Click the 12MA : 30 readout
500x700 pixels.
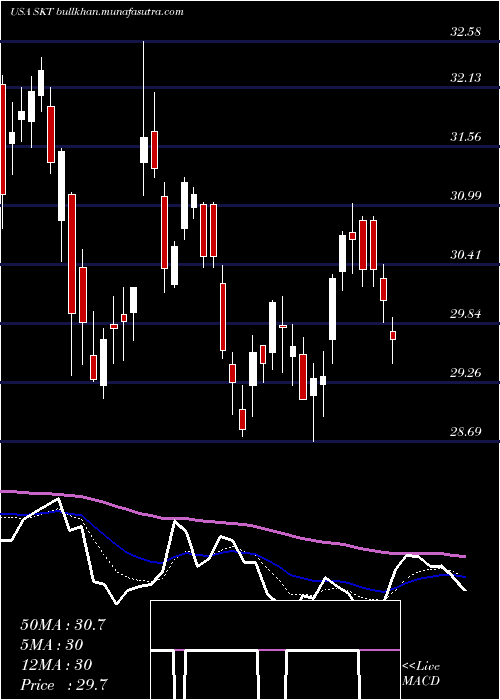pyautogui.click(x=56, y=665)
